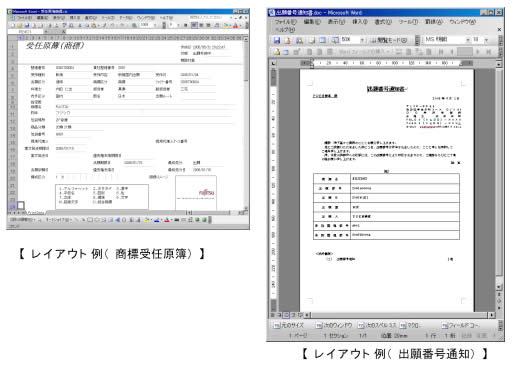The image size is (515, 365).
Task: Open the オートシェイプ menu in Excel drawing toolbar
Action: click(59, 220)
